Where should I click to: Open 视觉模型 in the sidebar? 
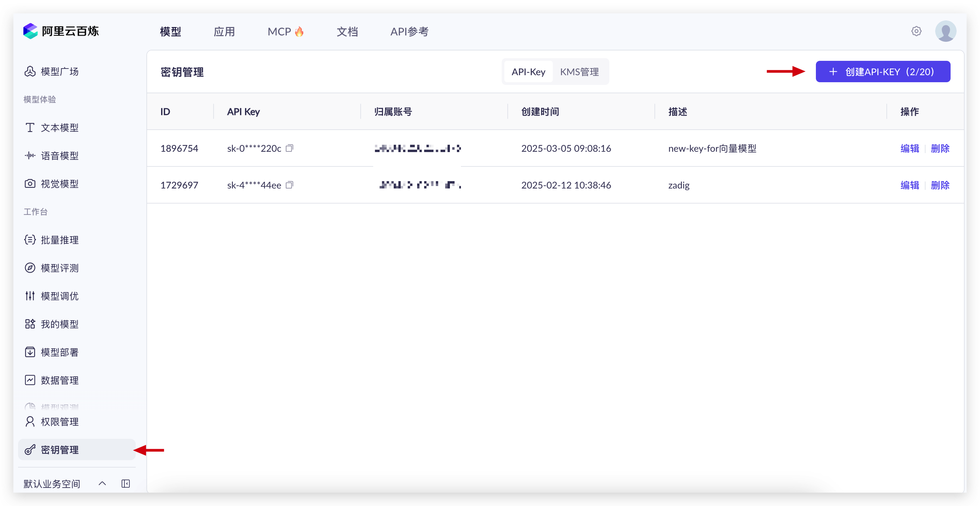click(59, 183)
